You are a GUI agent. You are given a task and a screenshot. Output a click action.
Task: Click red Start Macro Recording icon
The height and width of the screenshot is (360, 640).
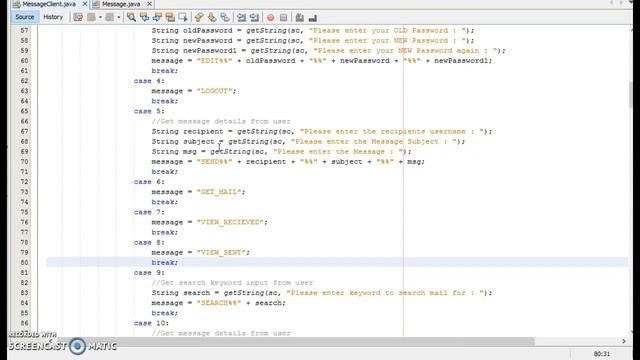point(270,18)
